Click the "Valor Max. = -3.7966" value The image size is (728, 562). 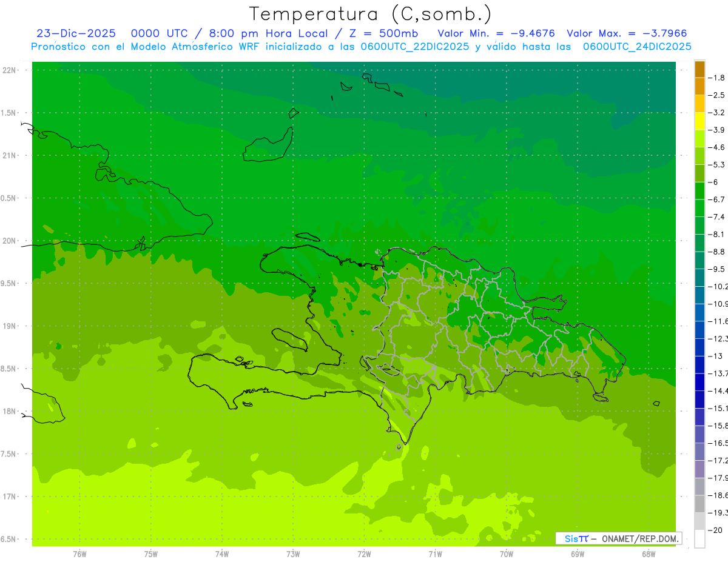[627, 33]
